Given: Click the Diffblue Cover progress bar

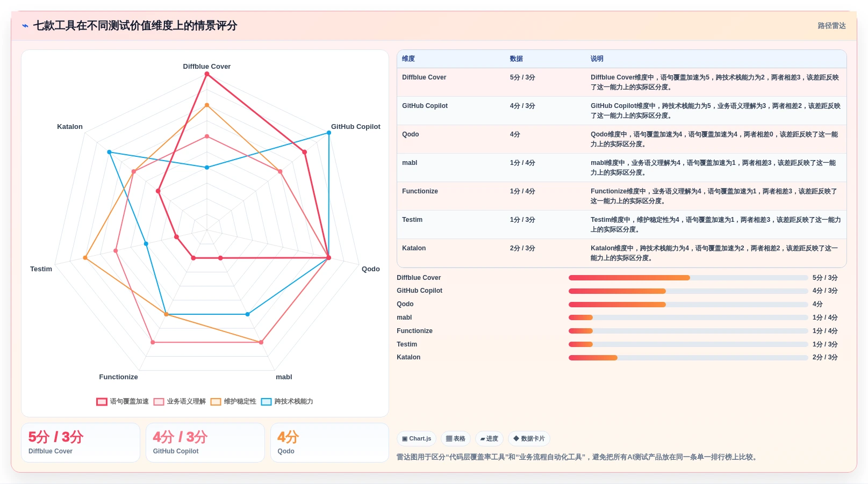Looking at the screenshot, I should [688, 278].
